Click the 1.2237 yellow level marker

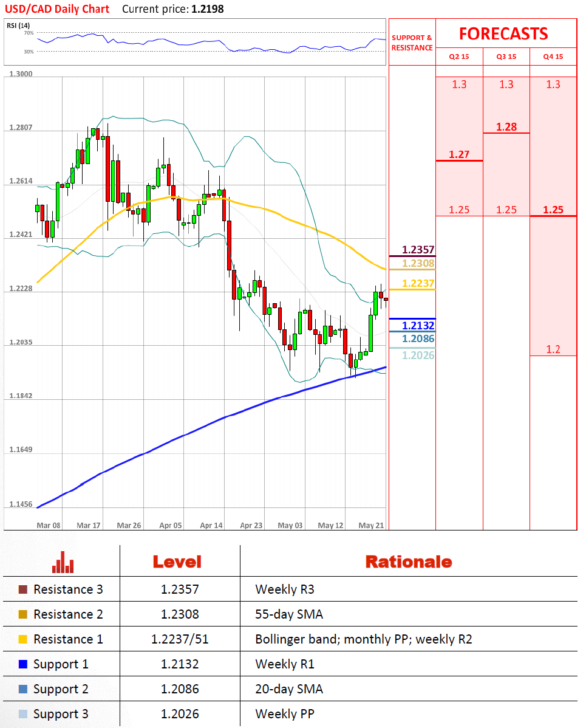tap(418, 283)
